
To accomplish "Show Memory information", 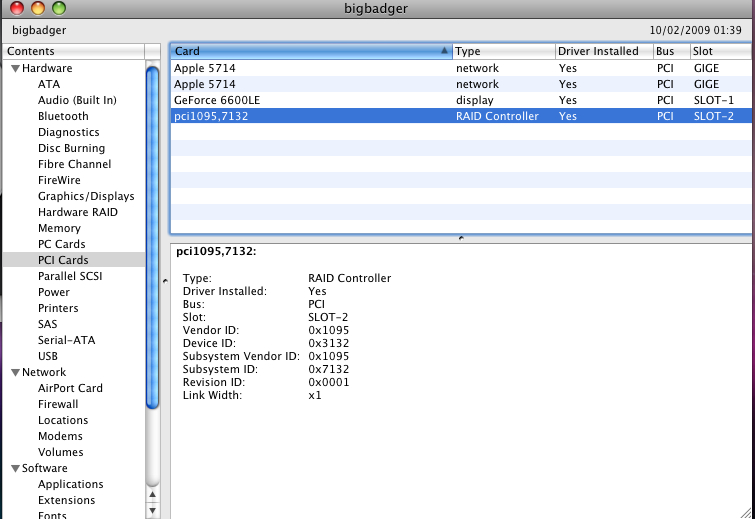I will pos(59,228).
